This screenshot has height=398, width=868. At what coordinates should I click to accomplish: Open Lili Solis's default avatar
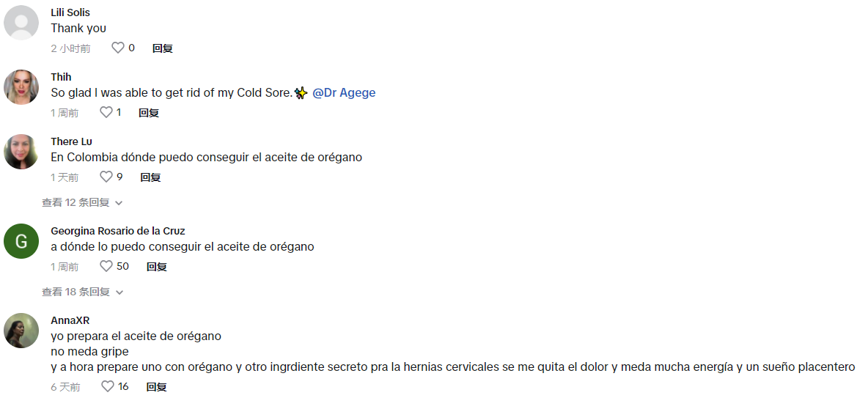coord(21,23)
